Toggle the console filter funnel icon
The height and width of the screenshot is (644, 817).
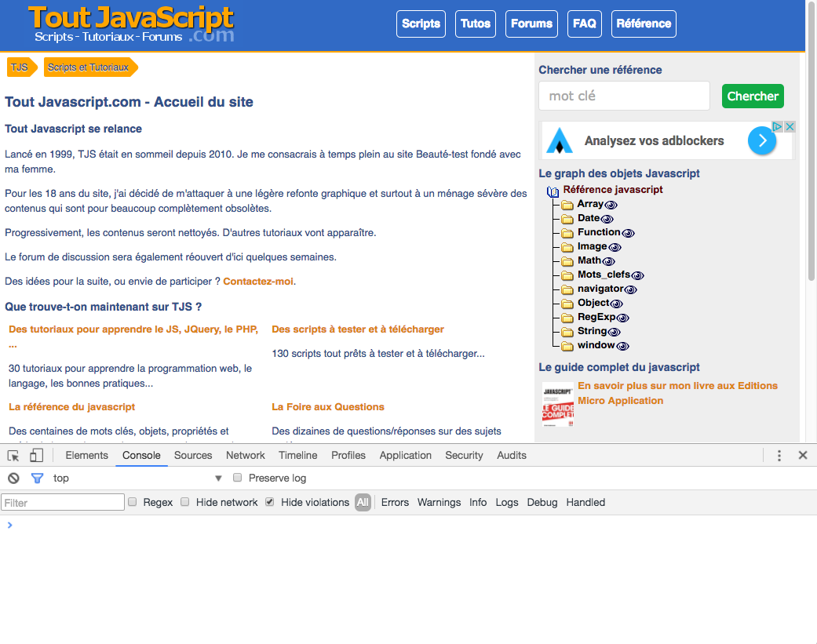click(x=37, y=478)
